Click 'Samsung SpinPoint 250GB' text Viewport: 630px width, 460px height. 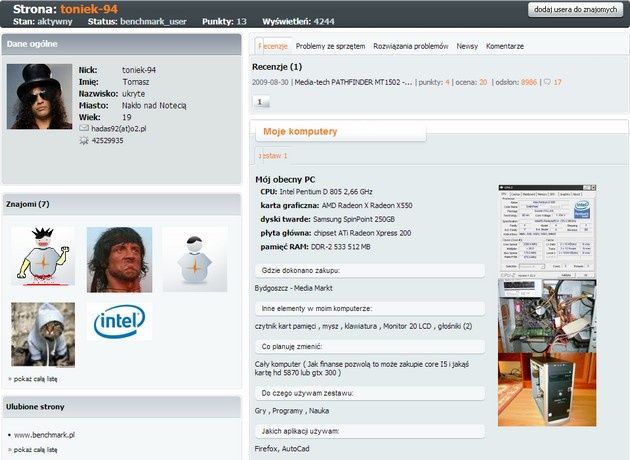[354, 219]
